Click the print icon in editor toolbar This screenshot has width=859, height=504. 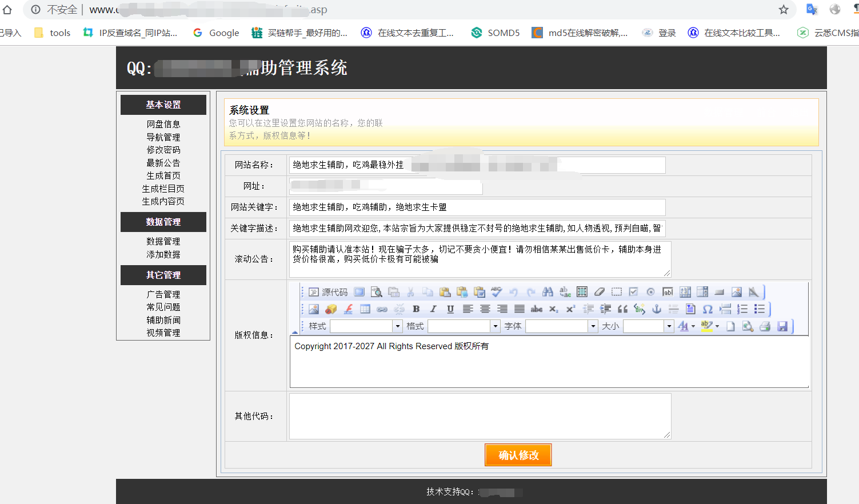click(x=765, y=326)
